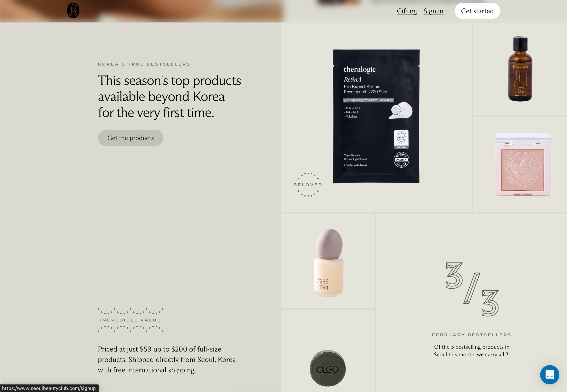
Task: Click the Get started button
Action: (477, 11)
